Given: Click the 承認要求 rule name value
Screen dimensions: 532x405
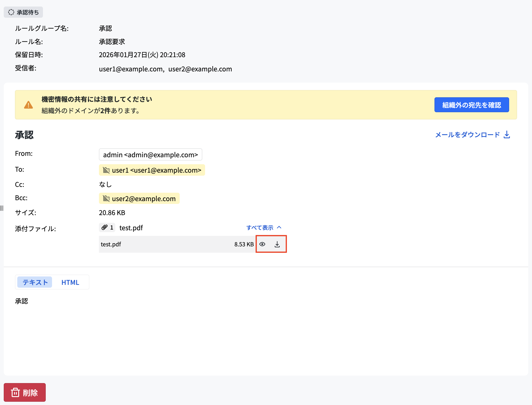Looking at the screenshot, I should 112,42.
